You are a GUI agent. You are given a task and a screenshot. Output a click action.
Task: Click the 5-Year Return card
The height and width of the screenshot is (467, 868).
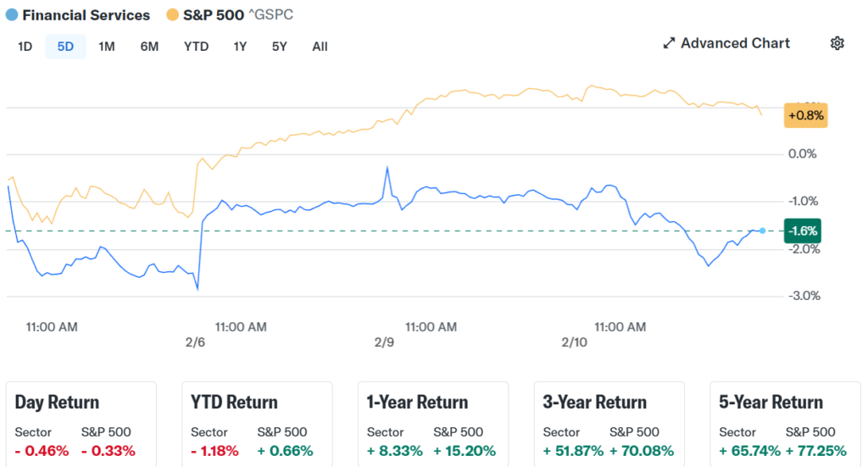(x=785, y=423)
